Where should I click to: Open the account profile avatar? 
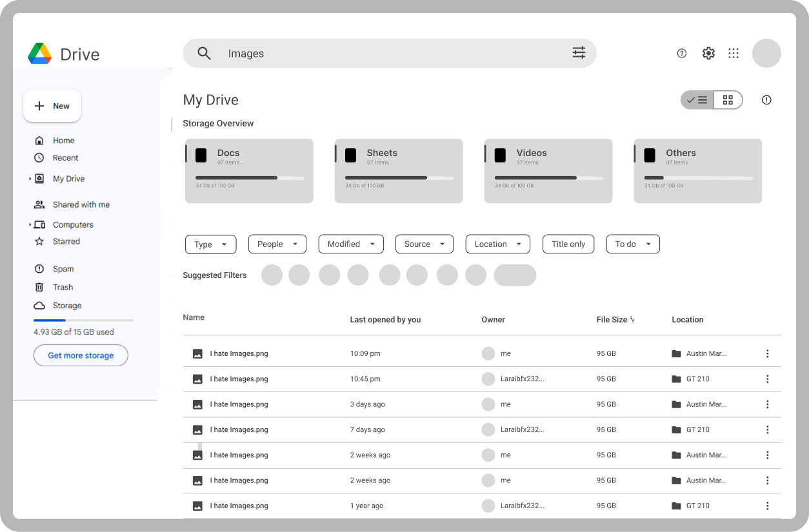766,54
